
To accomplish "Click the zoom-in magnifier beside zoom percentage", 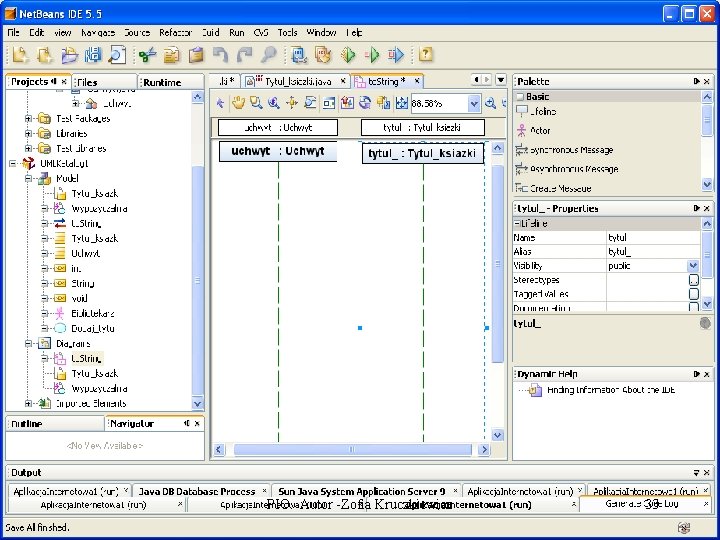I will pyautogui.click(x=491, y=102).
